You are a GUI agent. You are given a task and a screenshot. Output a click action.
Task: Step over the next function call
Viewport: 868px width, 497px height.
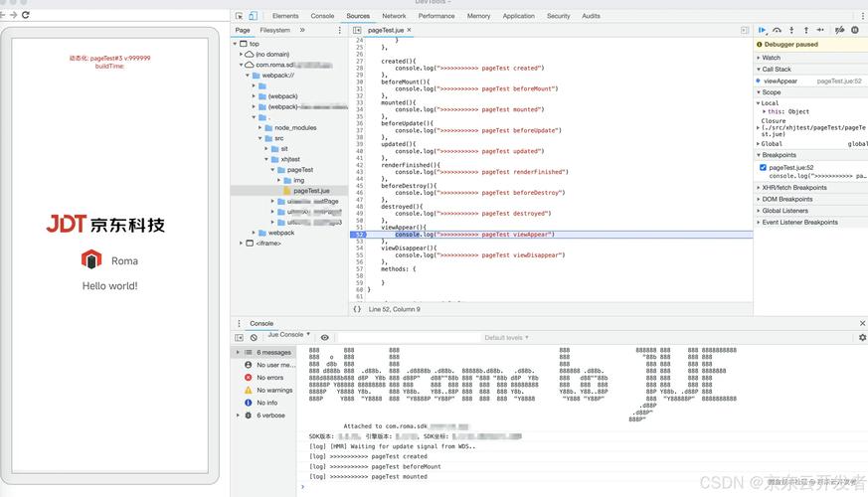[x=778, y=30]
